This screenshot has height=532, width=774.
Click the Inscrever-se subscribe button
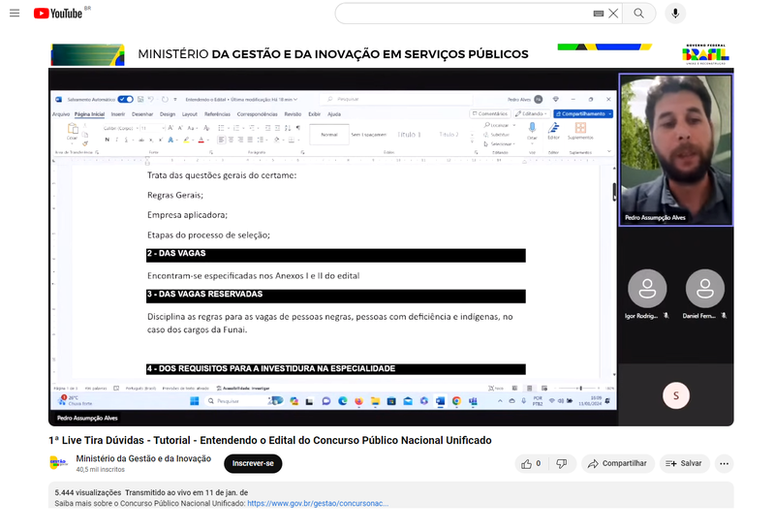coord(253,463)
